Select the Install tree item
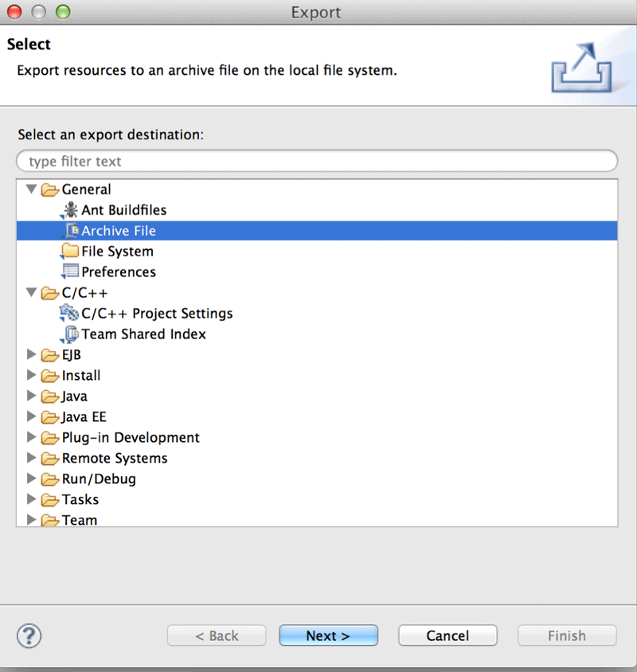 [x=81, y=376]
